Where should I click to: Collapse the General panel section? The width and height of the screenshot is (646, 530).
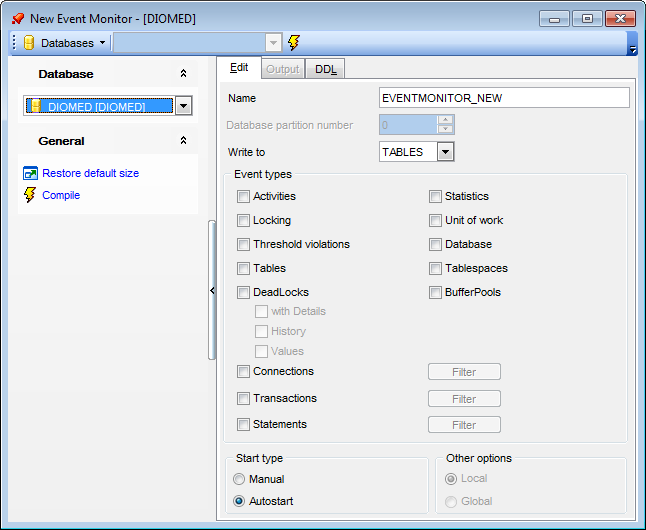click(x=183, y=141)
